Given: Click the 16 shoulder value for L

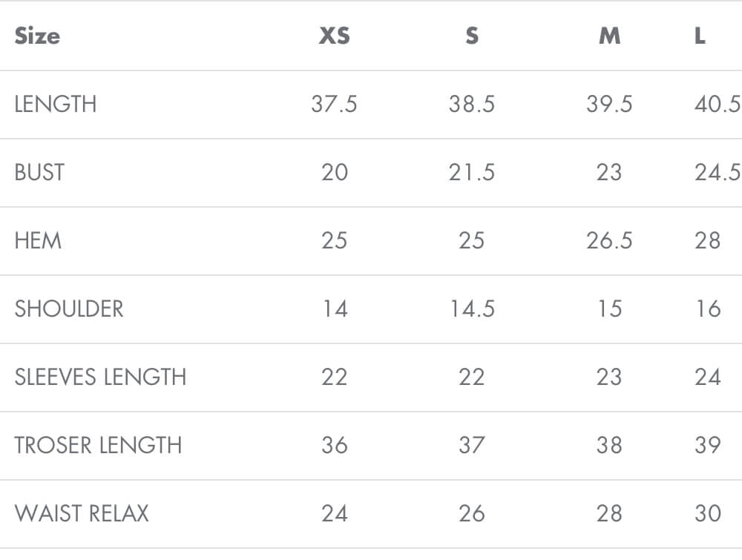Looking at the screenshot, I should [708, 309].
